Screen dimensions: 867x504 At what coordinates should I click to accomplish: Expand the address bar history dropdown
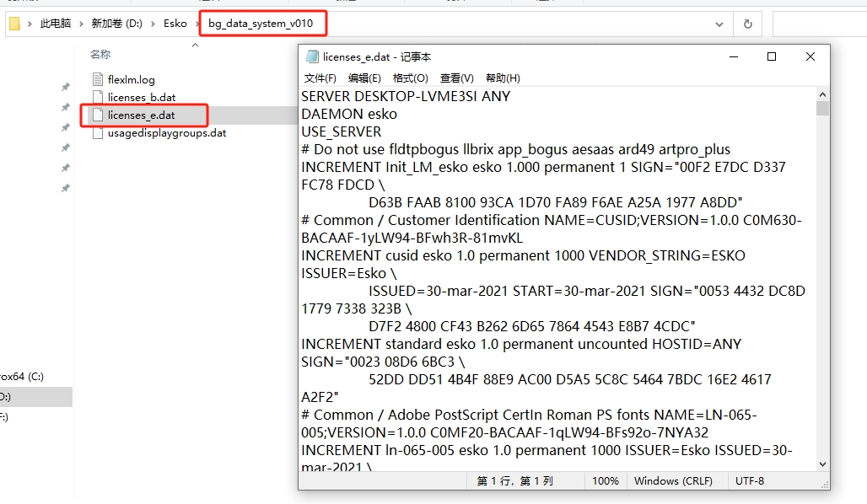720,24
